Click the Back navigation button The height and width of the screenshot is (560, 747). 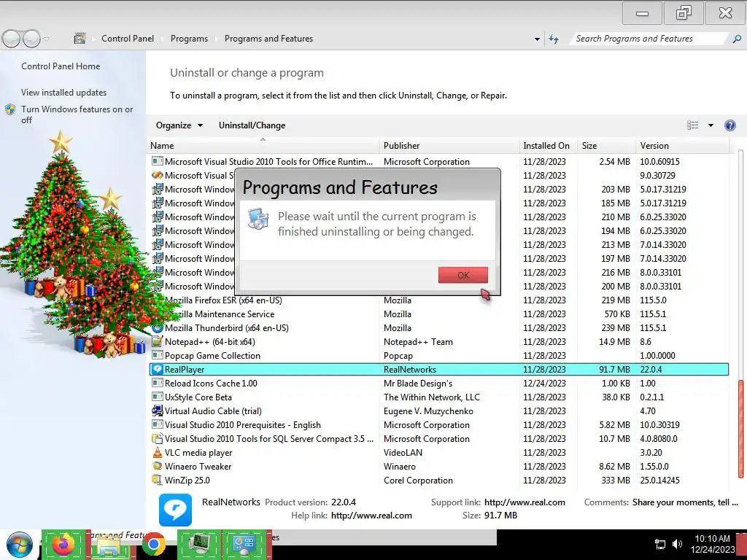(x=10, y=39)
